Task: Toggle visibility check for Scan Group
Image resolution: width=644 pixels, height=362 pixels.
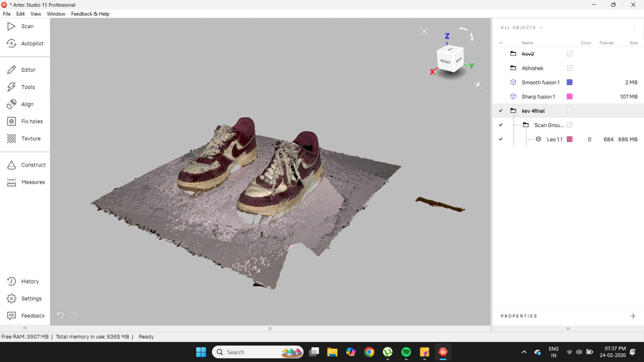Action: point(500,125)
